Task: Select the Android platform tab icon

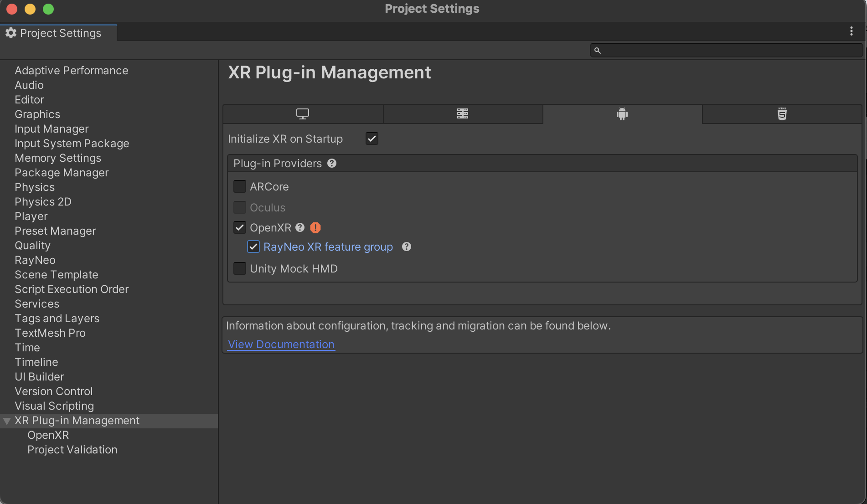Action: [622, 114]
